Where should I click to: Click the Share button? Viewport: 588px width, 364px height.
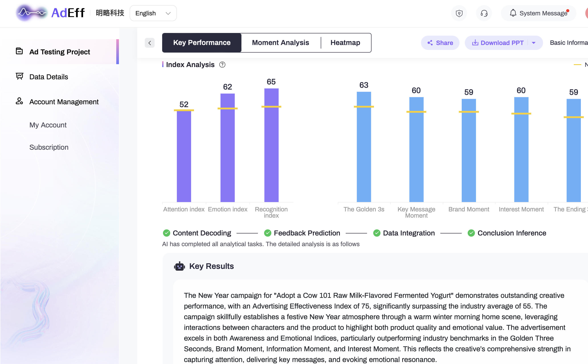(440, 43)
